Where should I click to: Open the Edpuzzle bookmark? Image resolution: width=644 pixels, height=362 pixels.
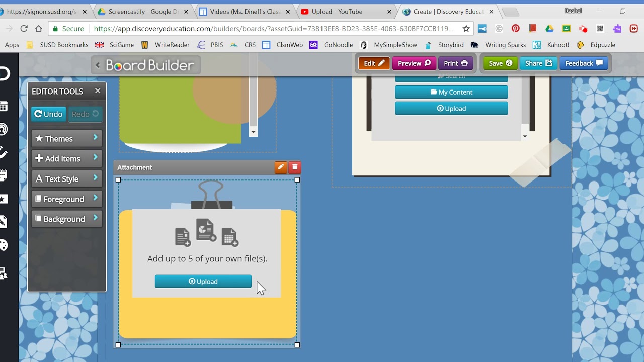click(596, 45)
